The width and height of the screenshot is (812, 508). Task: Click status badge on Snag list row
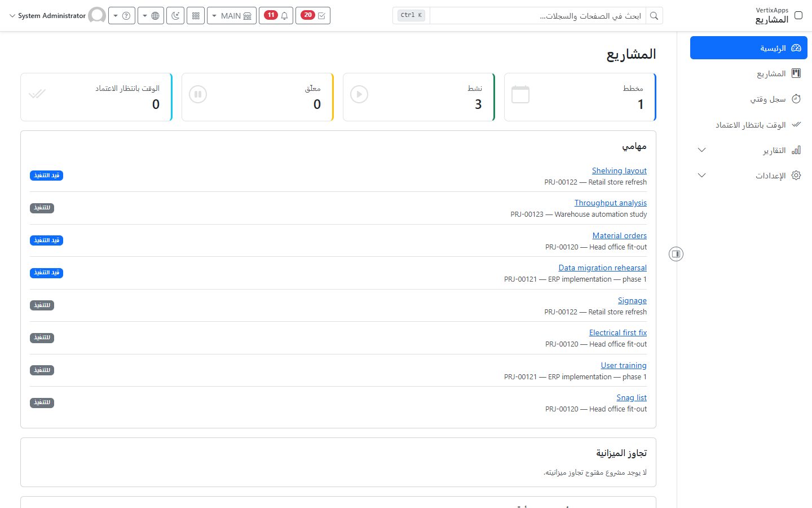point(42,402)
